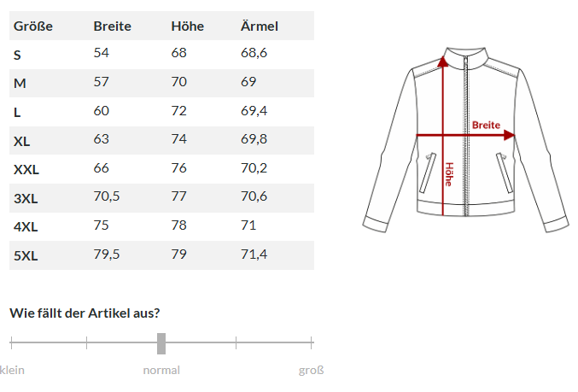Click the Ärmel column header

[260, 26]
